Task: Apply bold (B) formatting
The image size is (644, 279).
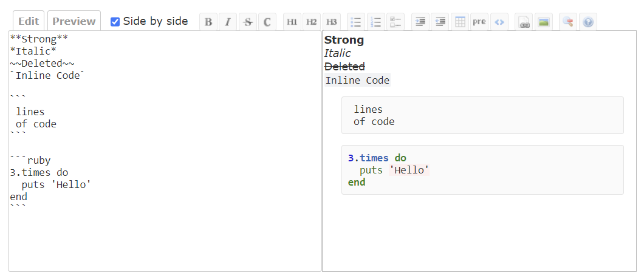Action: (x=208, y=22)
